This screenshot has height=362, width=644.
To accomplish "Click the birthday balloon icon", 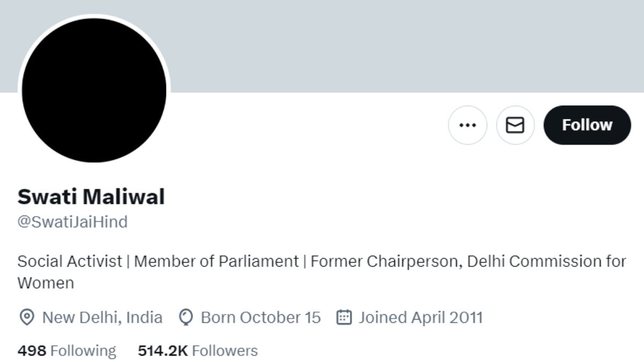I will click(x=186, y=317).
